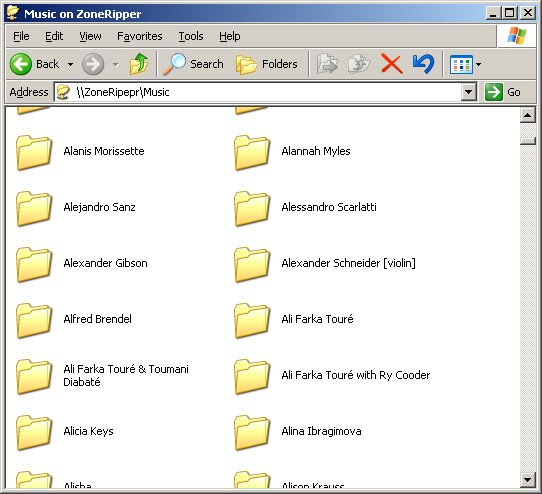542x494 pixels.
Task: Click the Forward arrow icon
Action: point(93,64)
